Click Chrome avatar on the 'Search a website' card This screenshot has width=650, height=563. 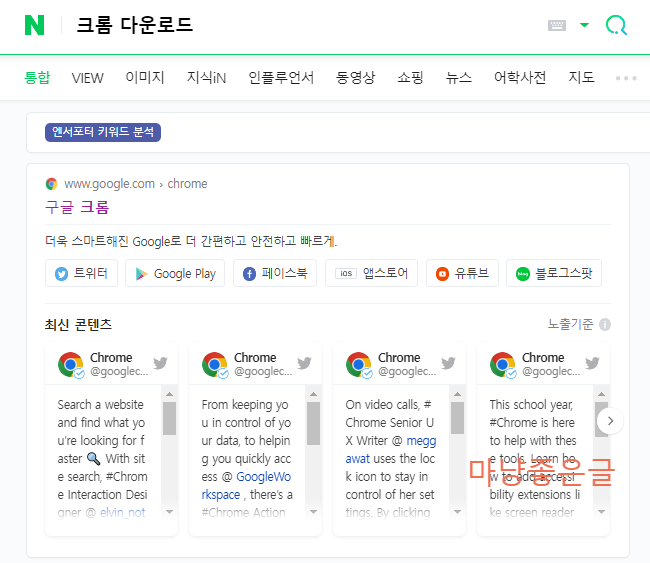coord(71,365)
